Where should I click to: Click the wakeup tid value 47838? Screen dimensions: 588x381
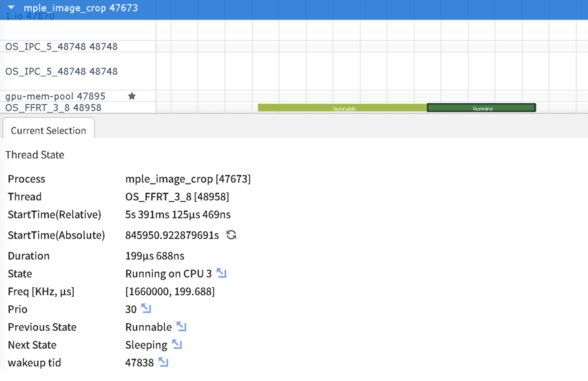tap(140, 362)
